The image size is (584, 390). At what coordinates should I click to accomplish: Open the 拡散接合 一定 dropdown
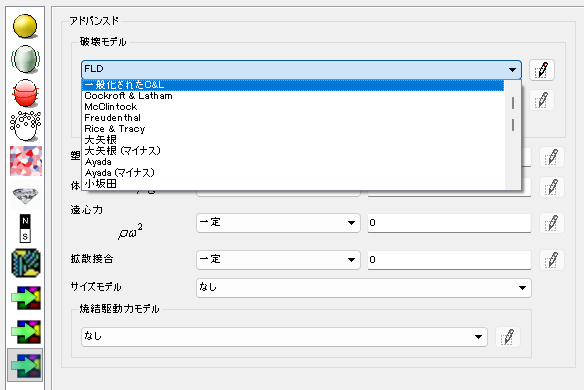tap(278, 260)
